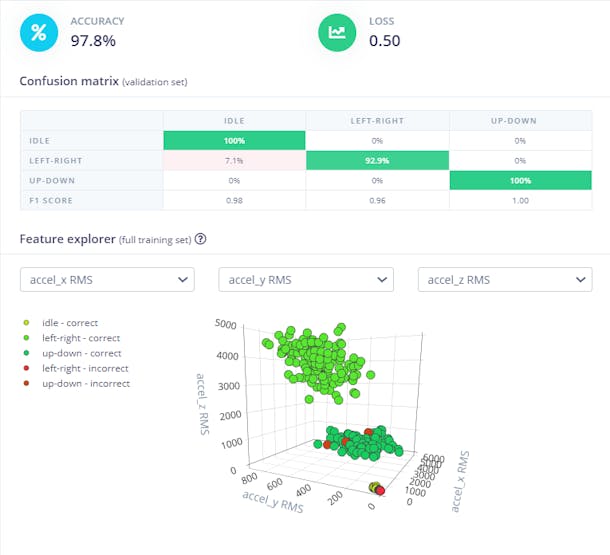Screen dimensions: 610x555
Task: Hide the 'up-down - incorrect' legend series
Action: pyautogui.click(x=84, y=383)
